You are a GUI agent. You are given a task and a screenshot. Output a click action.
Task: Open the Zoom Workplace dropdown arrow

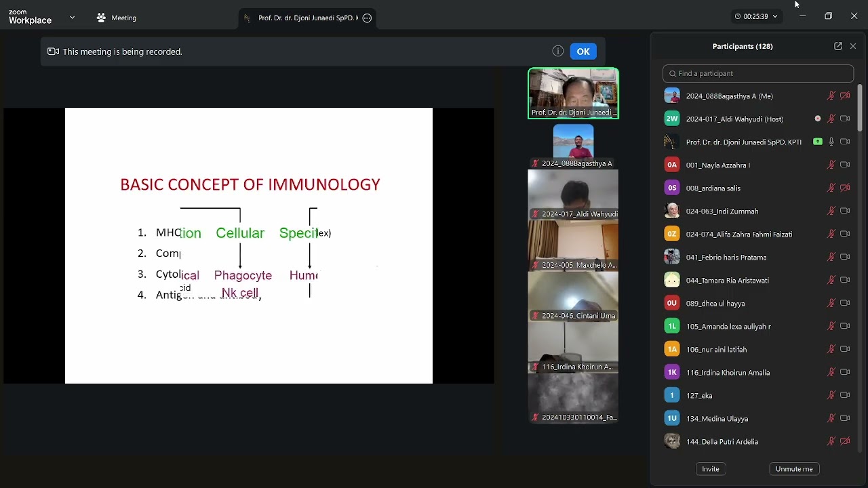click(72, 18)
